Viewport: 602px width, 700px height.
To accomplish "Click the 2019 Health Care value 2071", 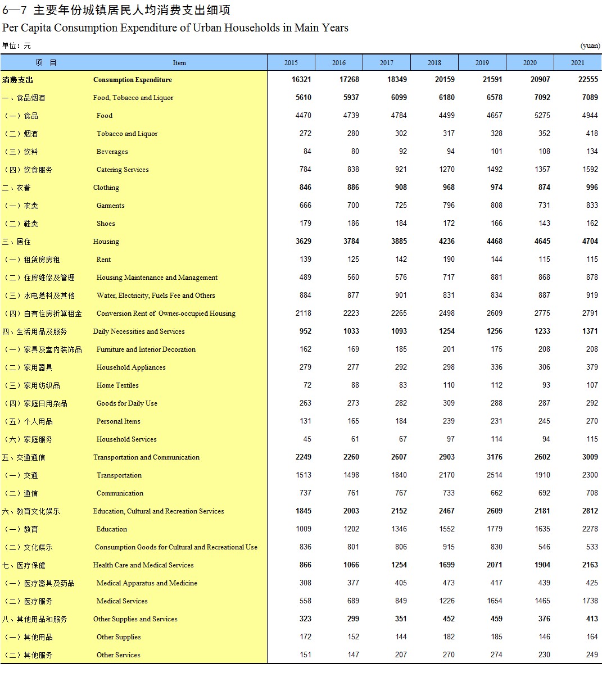I will pos(494,565).
